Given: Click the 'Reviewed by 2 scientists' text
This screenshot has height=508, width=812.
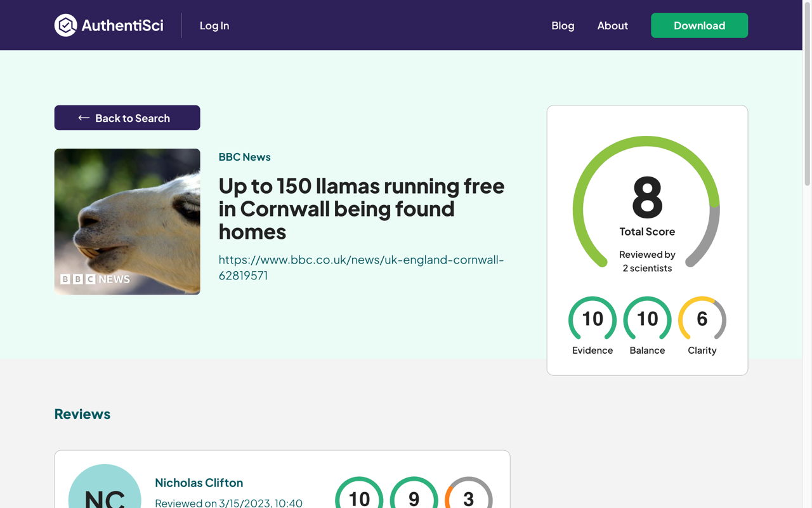Looking at the screenshot, I should (x=647, y=261).
